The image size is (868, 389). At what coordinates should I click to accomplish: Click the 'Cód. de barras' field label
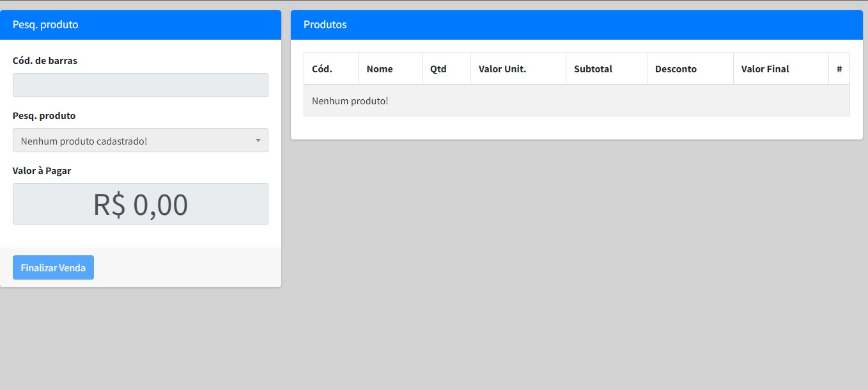45,61
